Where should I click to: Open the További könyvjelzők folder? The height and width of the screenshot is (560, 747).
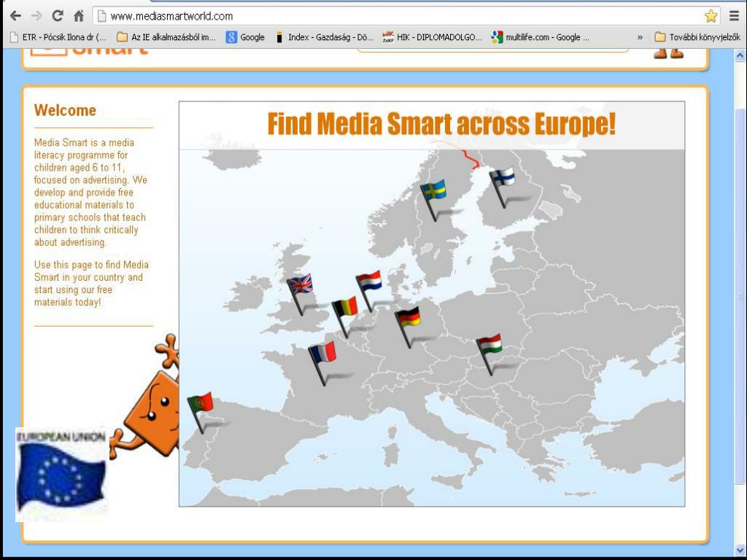coord(698,37)
